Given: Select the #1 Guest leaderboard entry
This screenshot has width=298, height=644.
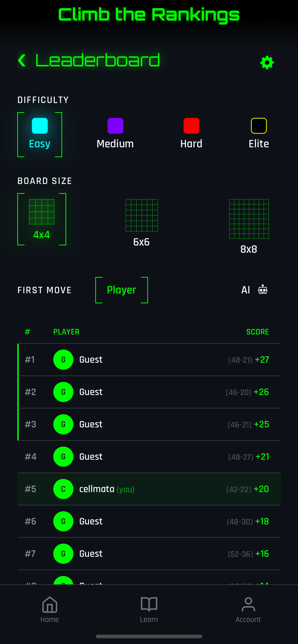Looking at the screenshot, I should 149,360.
